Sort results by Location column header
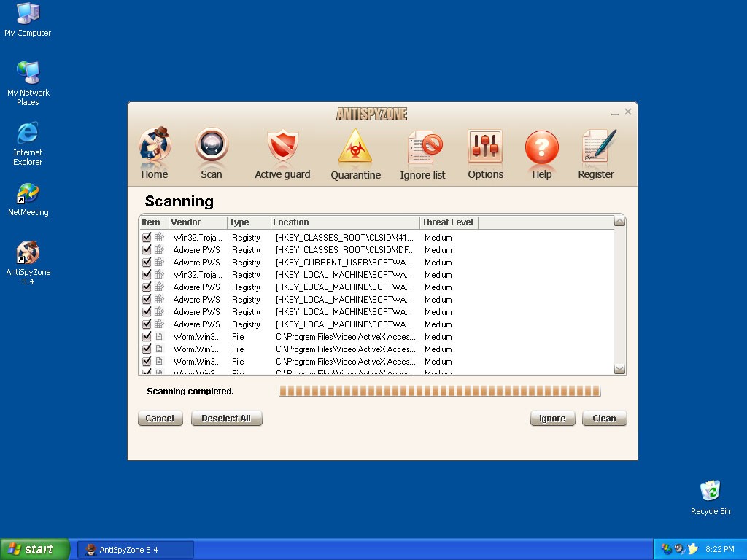747x560 pixels. [344, 222]
